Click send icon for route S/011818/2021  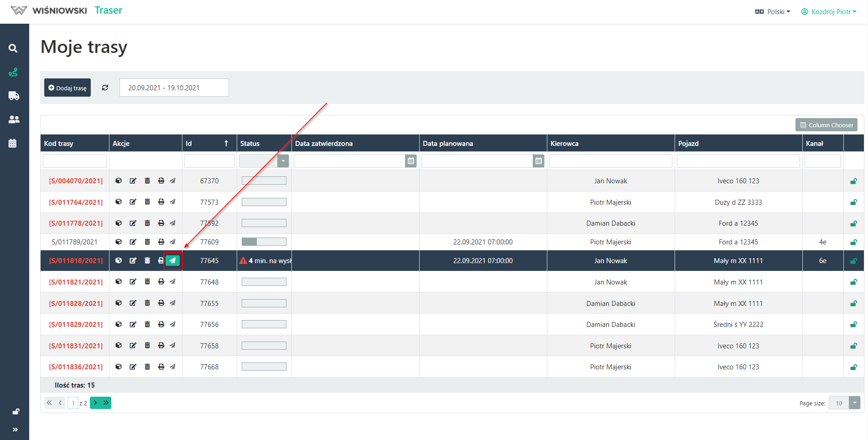[173, 261]
